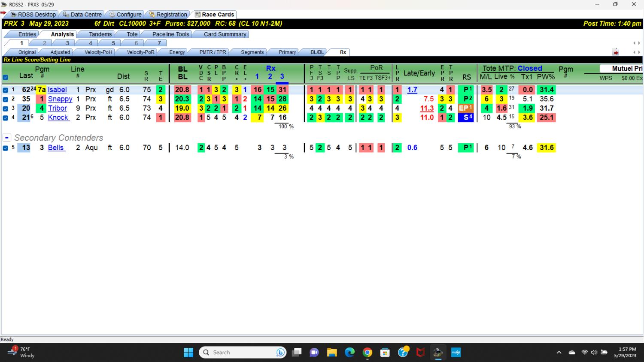Open Microsoft Store from taskbar
The height and width of the screenshot is (362, 644).
(385, 353)
